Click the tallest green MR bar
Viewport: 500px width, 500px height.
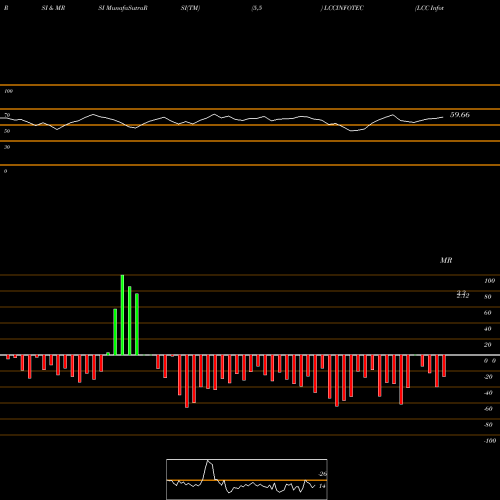coord(122,315)
